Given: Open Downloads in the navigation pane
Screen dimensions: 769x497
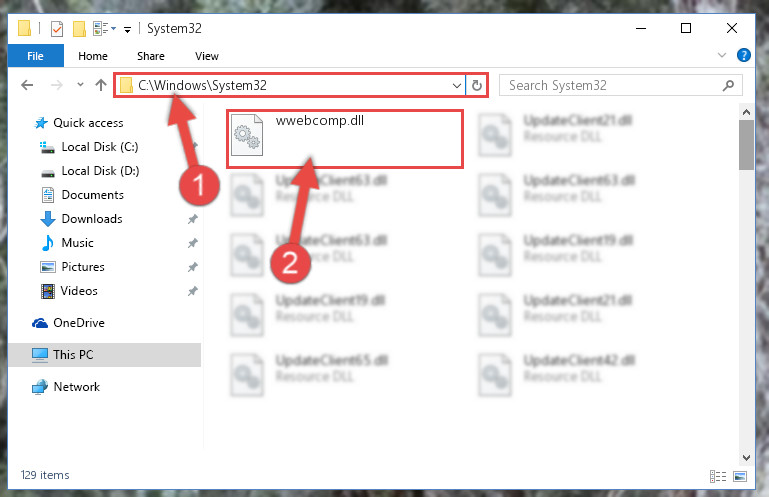Looking at the screenshot, I should point(92,219).
